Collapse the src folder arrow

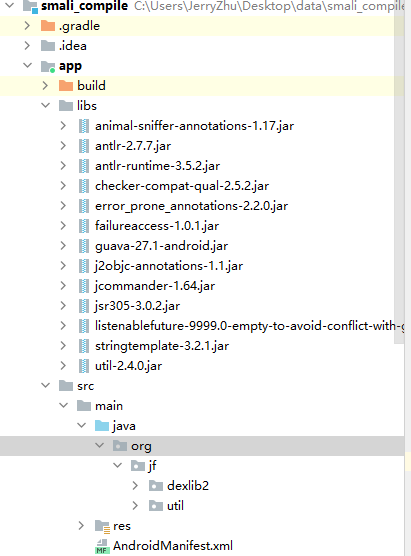point(45,385)
